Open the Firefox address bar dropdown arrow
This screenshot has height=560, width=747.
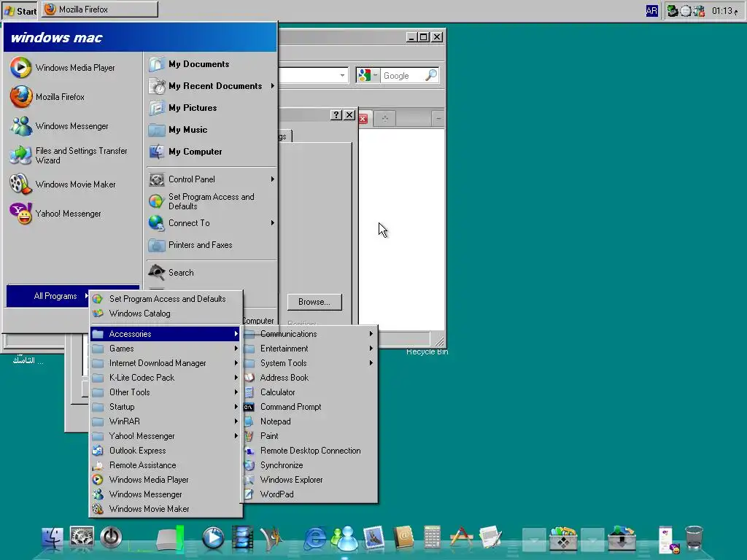point(342,75)
